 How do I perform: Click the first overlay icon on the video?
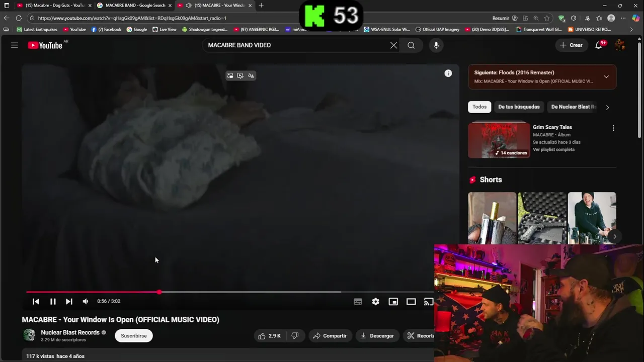[x=230, y=75]
